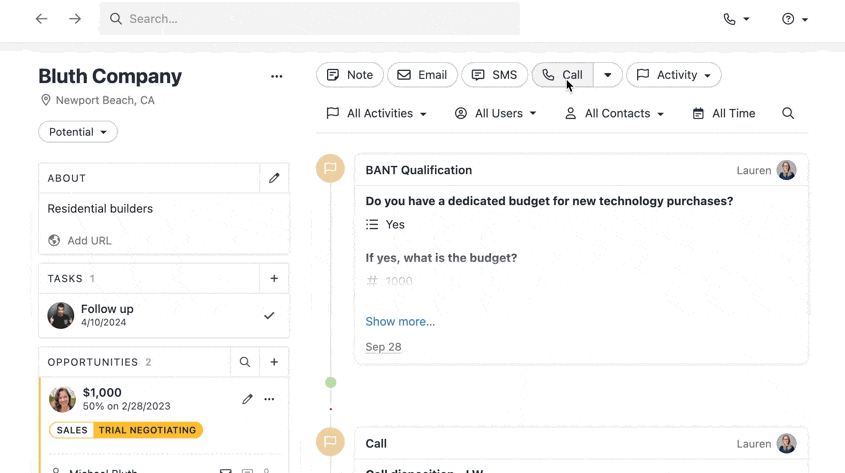Viewport: 845px width, 473px height.
Task: Open the phone dropdown in top bar
Action: [736, 19]
